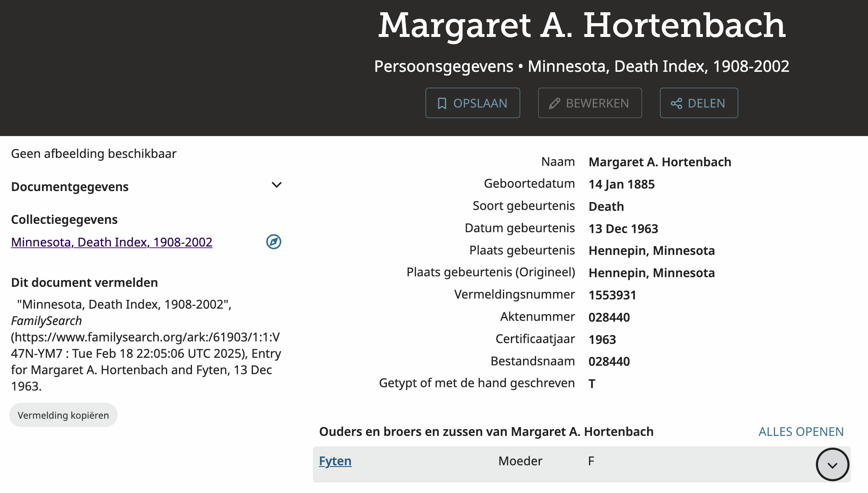Click the Plaats gebeurtenis (Origineel) value

[x=652, y=273]
